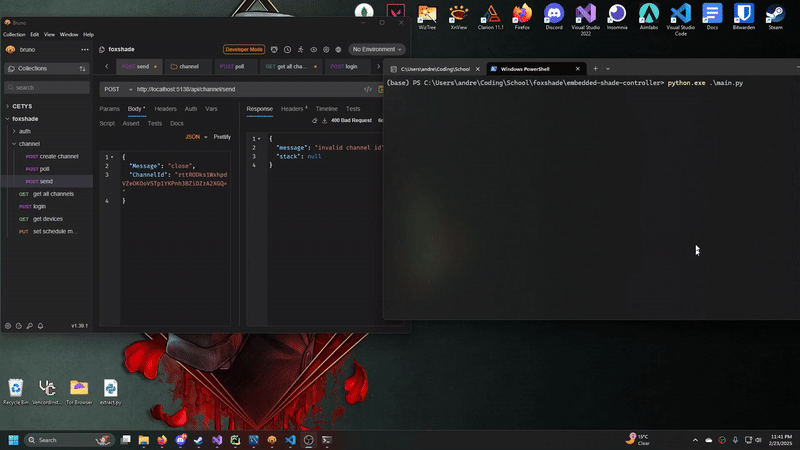Open Discord desktop shortcut icon
The height and width of the screenshot is (450, 800).
pyautogui.click(x=554, y=17)
